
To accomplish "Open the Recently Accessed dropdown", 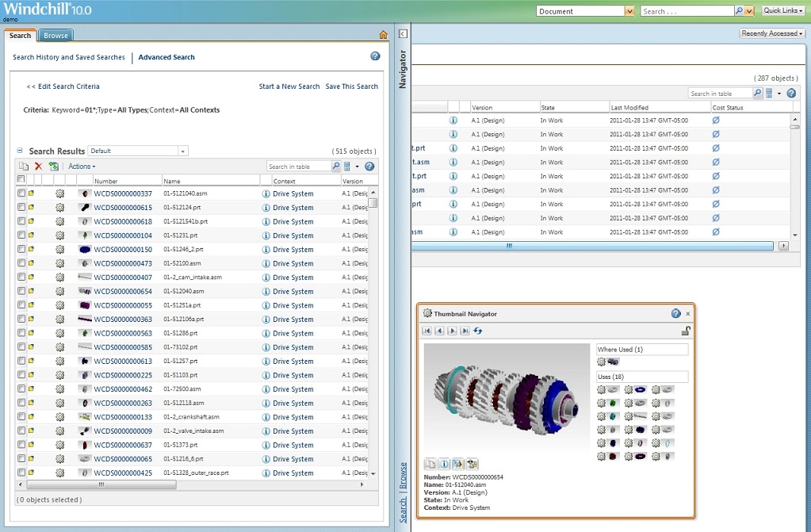I will coord(772,33).
